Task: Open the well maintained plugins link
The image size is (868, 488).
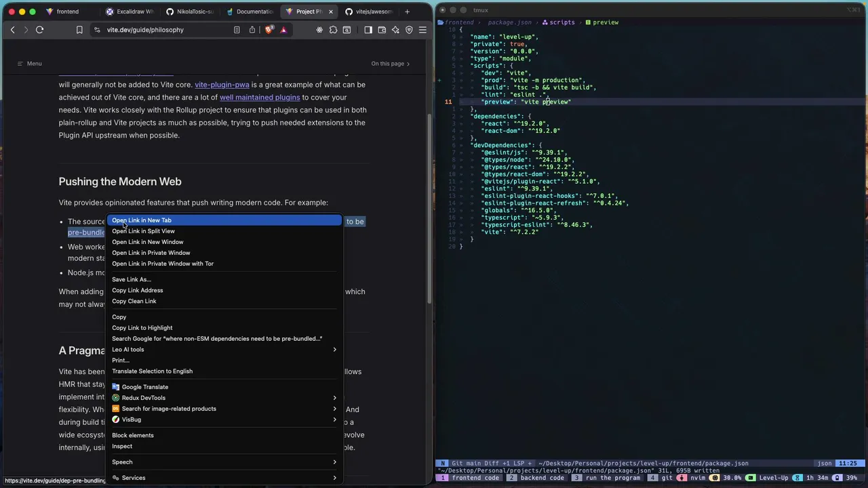Action: pos(260,98)
